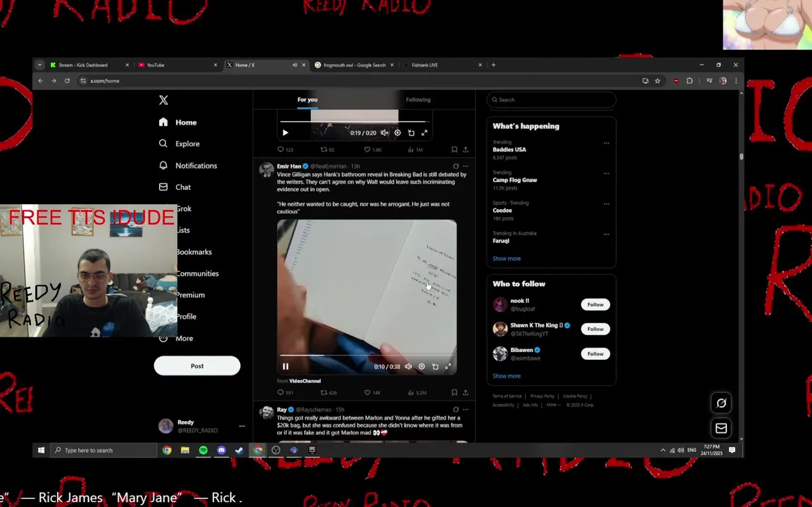Bookmark the post with 1M views

(x=454, y=149)
